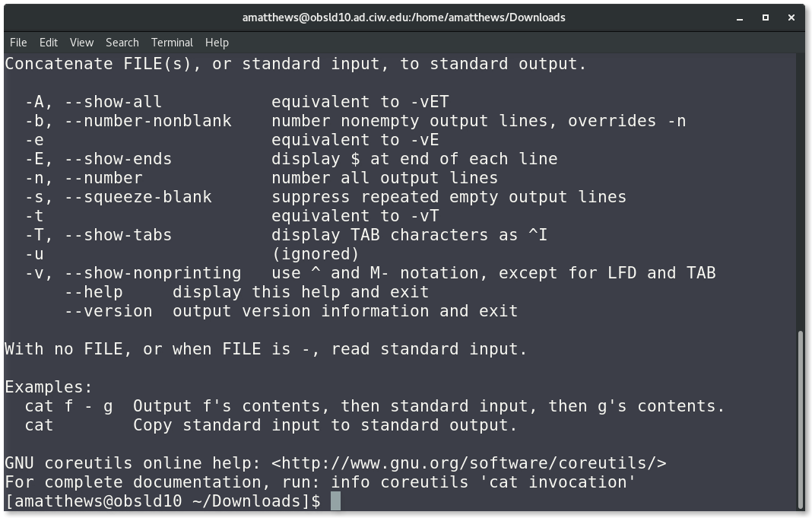812x518 pixels.
Task: Open the Edit menu
Action: [x=48, y=43]
